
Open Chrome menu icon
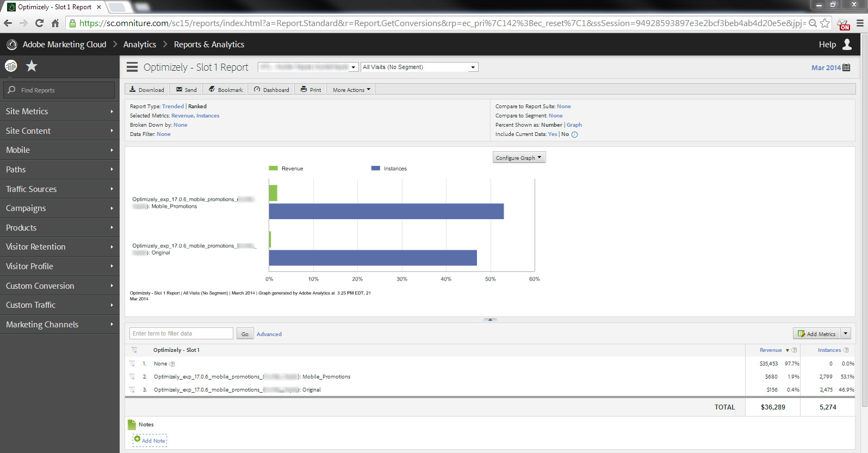pos(860,23)
